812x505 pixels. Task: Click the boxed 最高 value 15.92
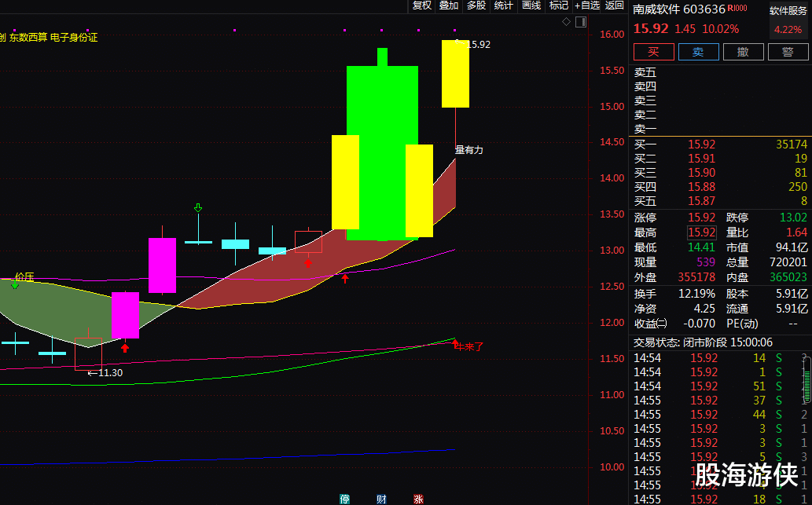(702, 232)
